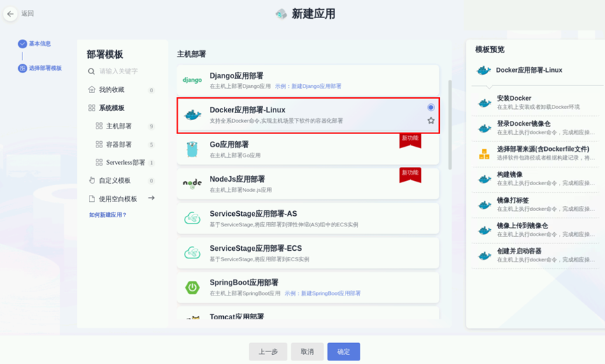Open the 如何新建应用? help link
Viewport: 605px width, 364px height.
click(x=108, y=214)
